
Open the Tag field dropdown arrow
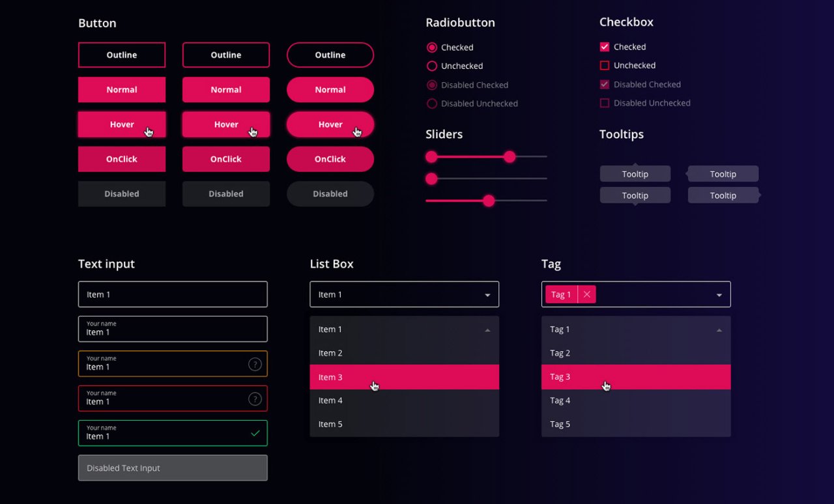coord(719,295)
